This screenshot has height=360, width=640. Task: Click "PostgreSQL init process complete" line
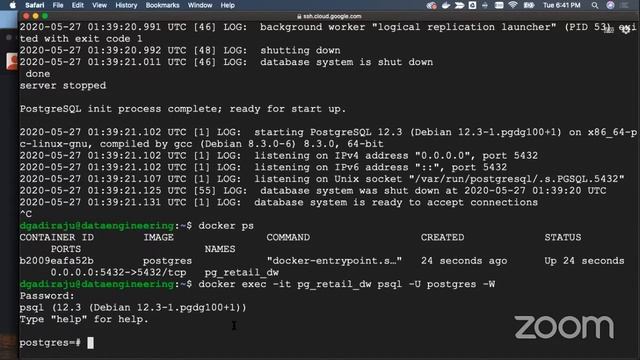click(183, 109)
